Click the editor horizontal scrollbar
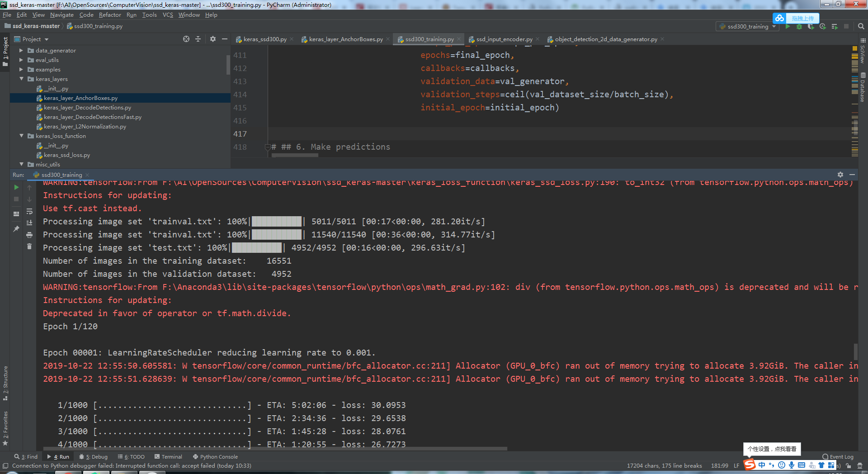The height and width of the screenshot is (474, 868). [295, 155]
